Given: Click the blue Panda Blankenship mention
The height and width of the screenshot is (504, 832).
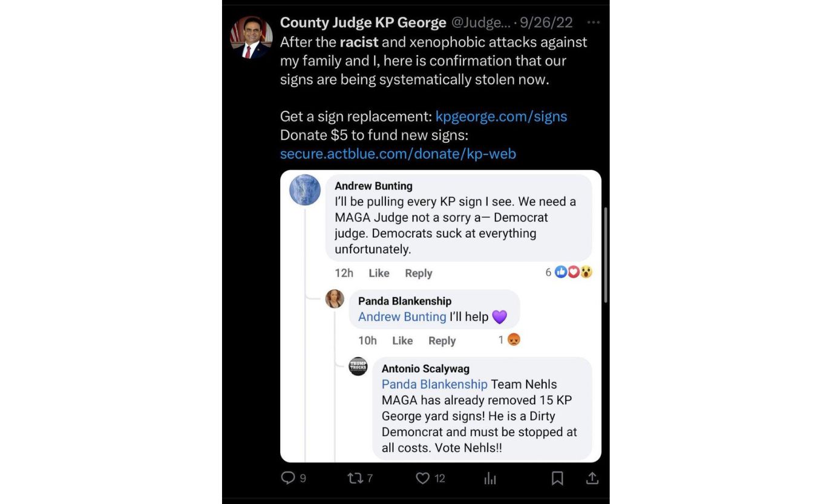Looking at the screenshot, I should point(434,384).
